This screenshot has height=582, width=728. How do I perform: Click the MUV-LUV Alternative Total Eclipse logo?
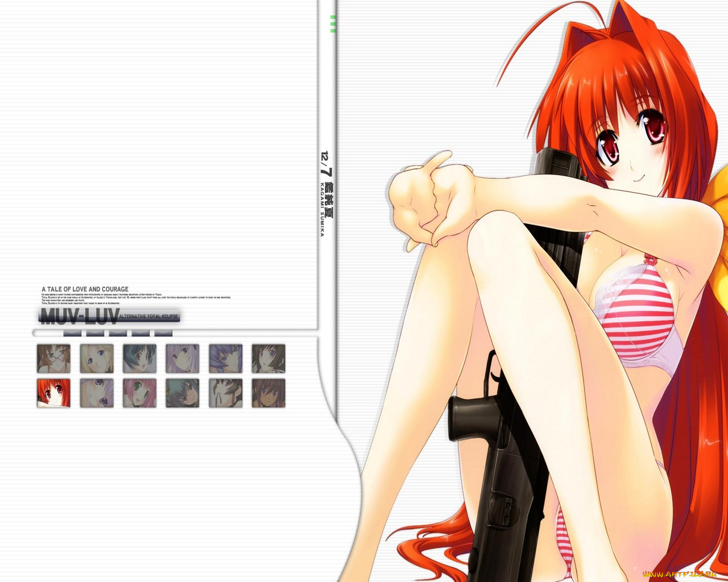coord(109,316)
